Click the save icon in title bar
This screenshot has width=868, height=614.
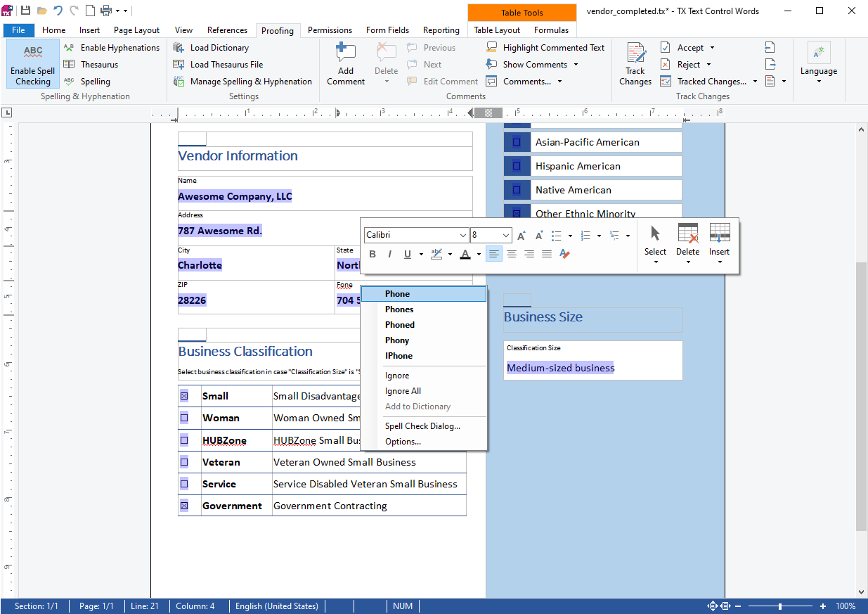(25, 11)
